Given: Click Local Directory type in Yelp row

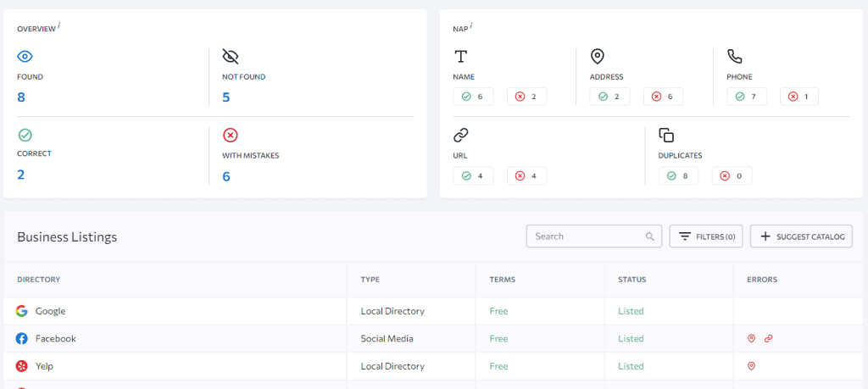Looking at the screenshot, I should point(392,366).
